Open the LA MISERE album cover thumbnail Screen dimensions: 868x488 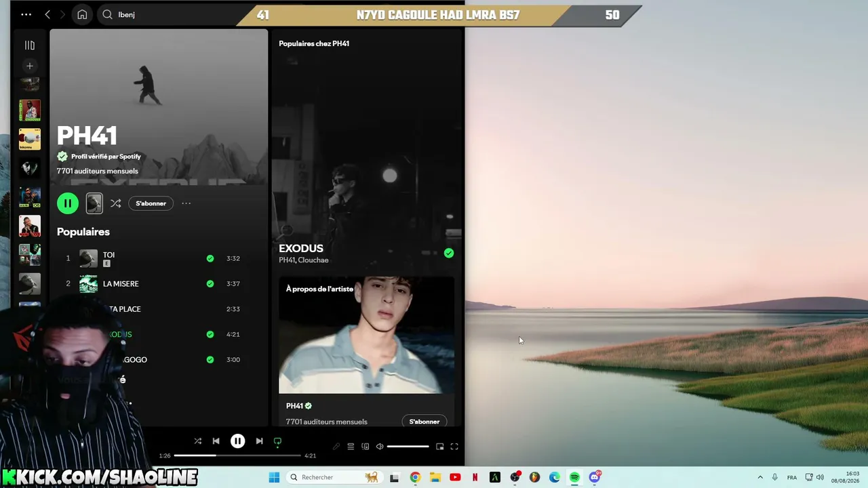[x=88, y=284]
